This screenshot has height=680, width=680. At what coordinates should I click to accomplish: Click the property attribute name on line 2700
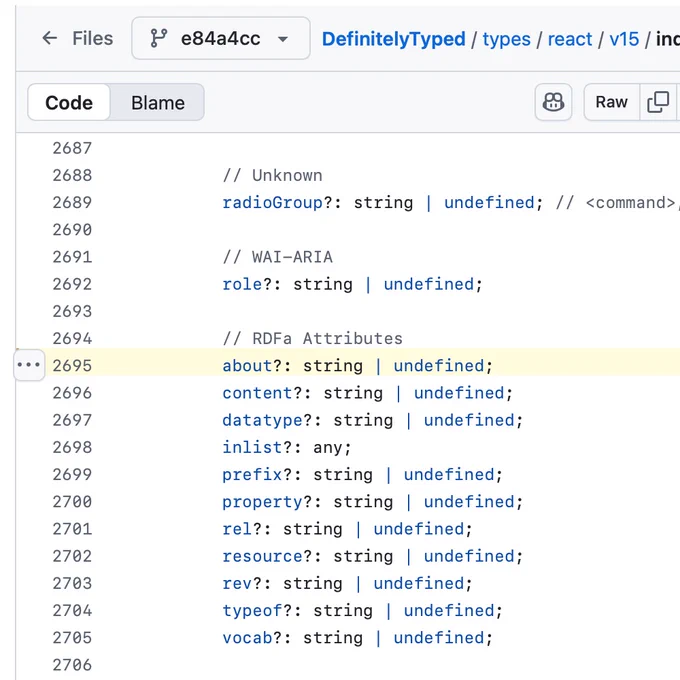point(262,502)
